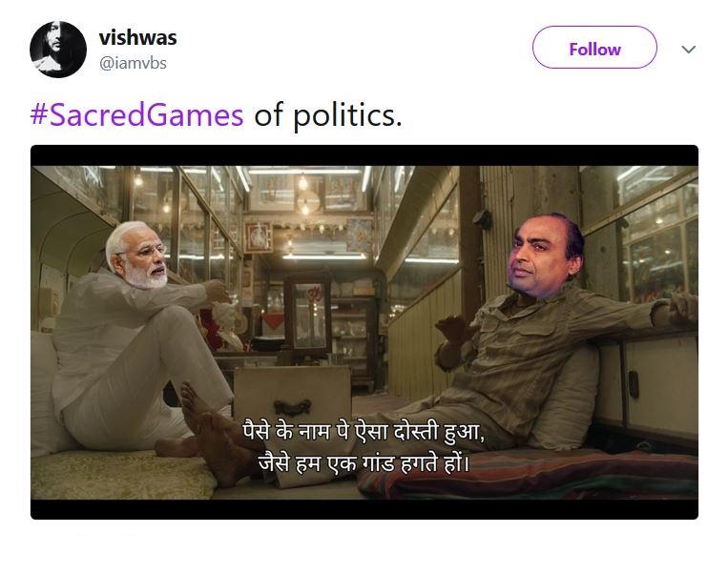Click the top black letterbox bar of the image

pos(364,155)
